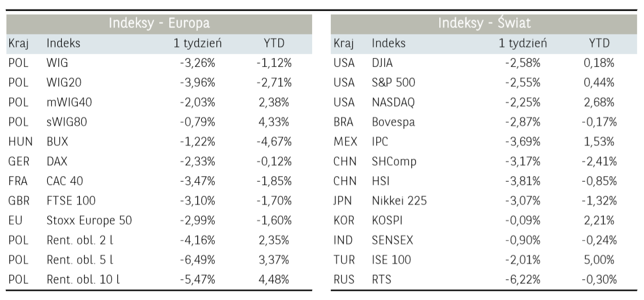Click the Stoxx Europe 50 label
The height and width of the screenshot is (300, 644).
tap(89, 221)
